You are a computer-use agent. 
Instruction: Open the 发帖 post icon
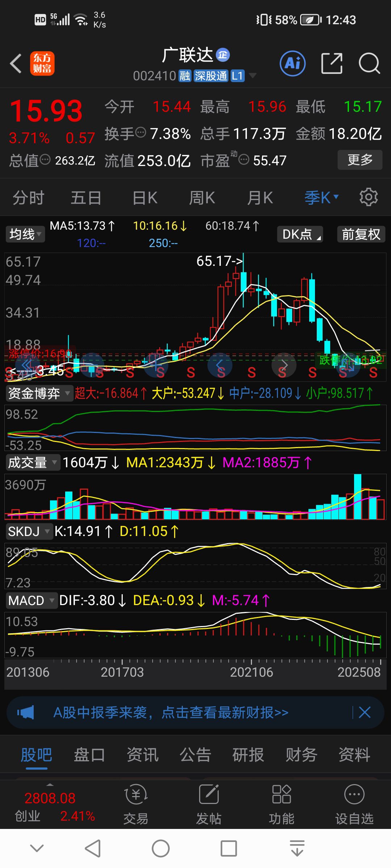tap(209, 804)
